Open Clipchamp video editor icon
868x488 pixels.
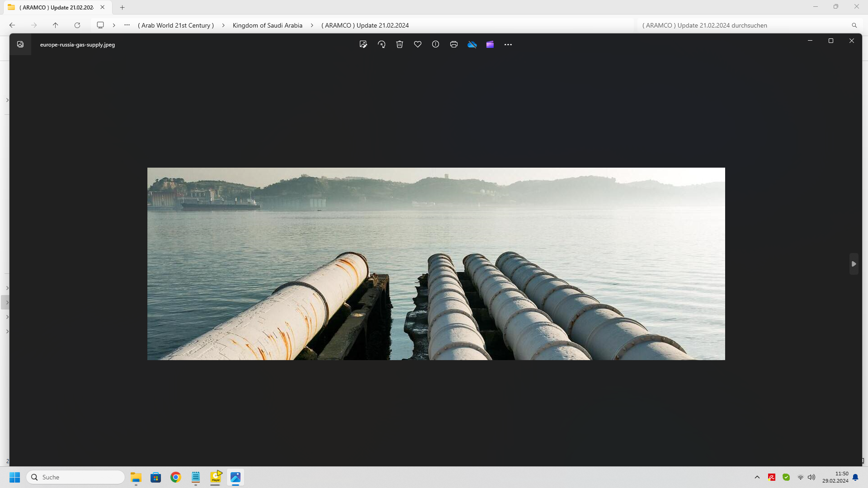tap(490, 44)
